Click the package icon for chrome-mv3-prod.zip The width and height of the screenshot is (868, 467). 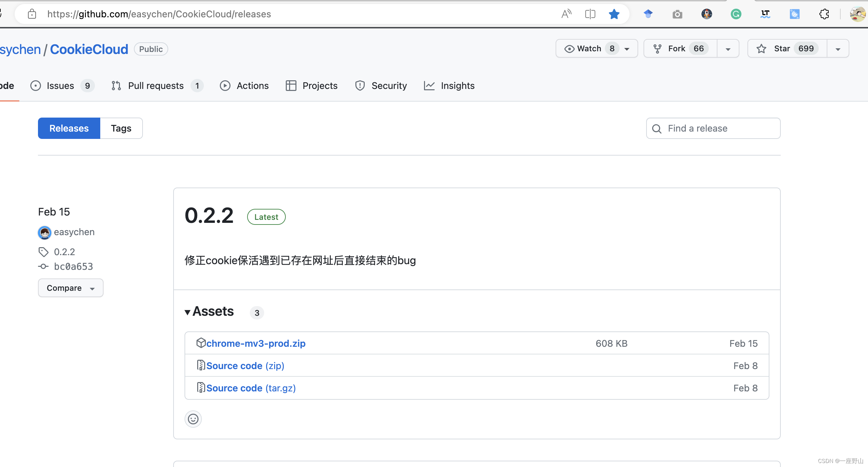pos(201,343)
